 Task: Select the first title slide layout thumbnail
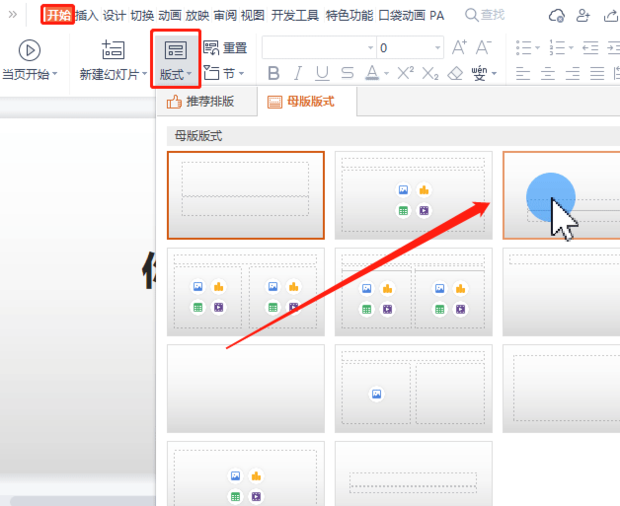coord(246,195)
